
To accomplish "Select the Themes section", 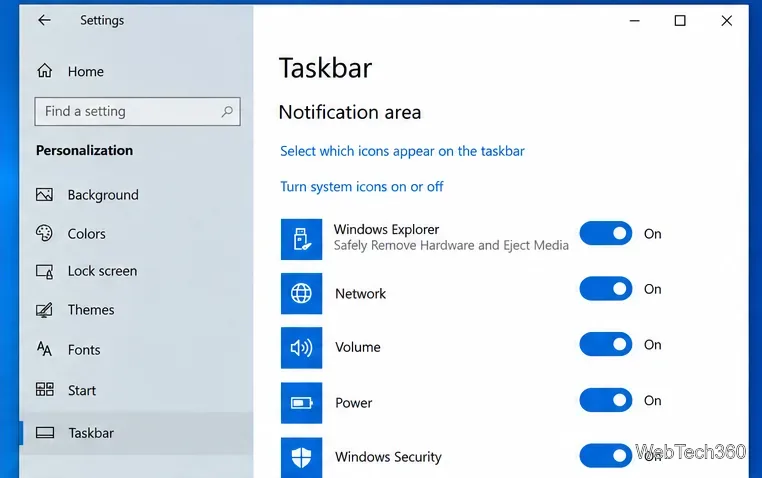I will (91, 310).
